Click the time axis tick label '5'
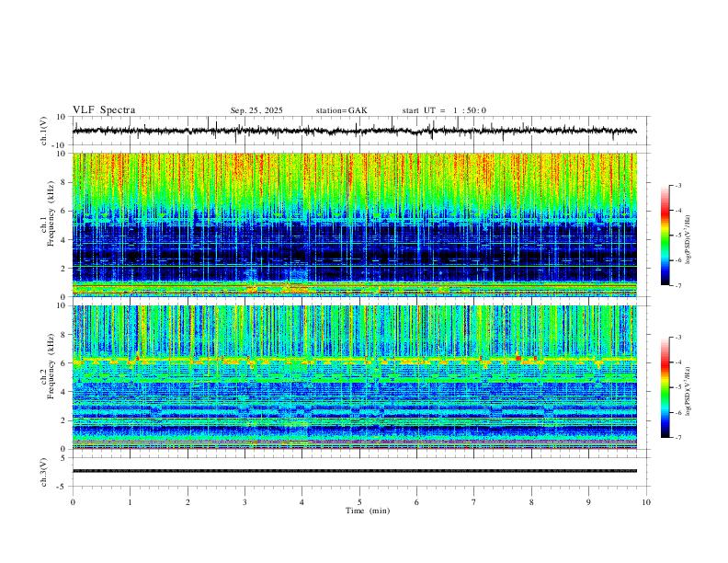This screenshot has width=728, height=563. (359, 502)
